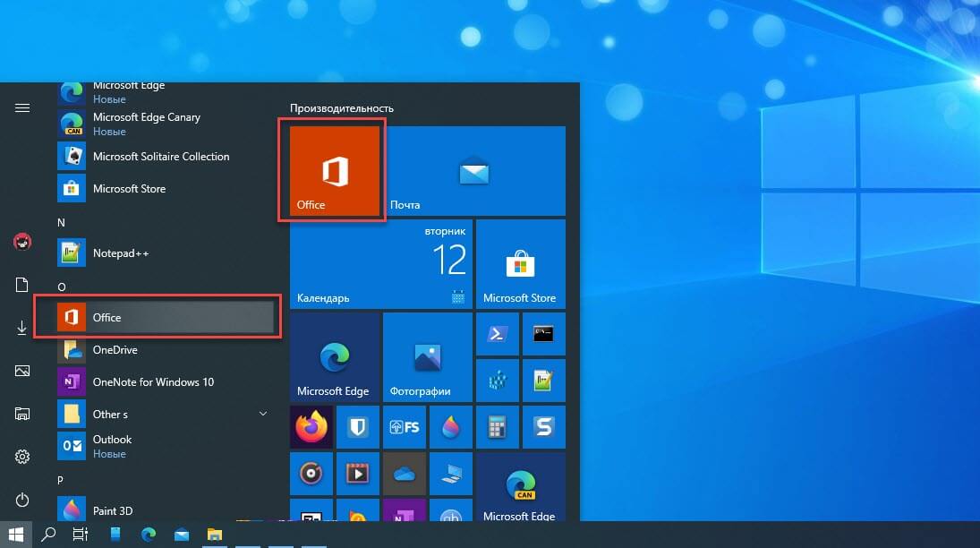
Task: Open the Фотографии photos tile
Action: [x=427, y=355]
